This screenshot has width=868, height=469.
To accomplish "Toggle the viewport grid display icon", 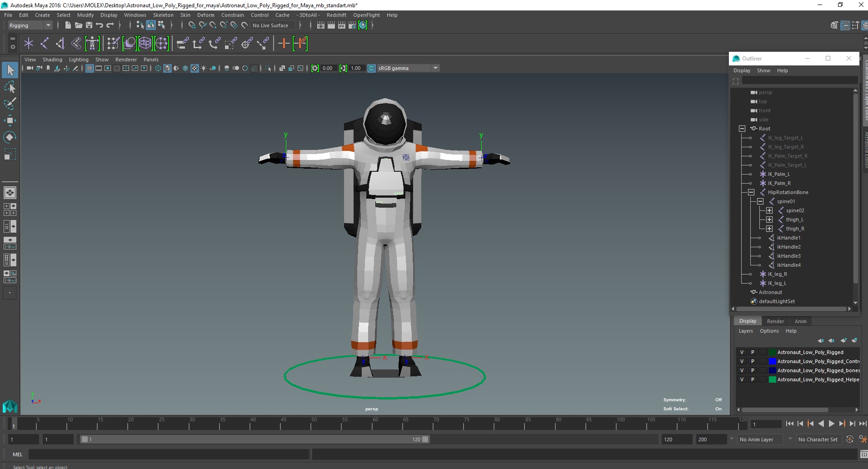I will pos(90,68).
